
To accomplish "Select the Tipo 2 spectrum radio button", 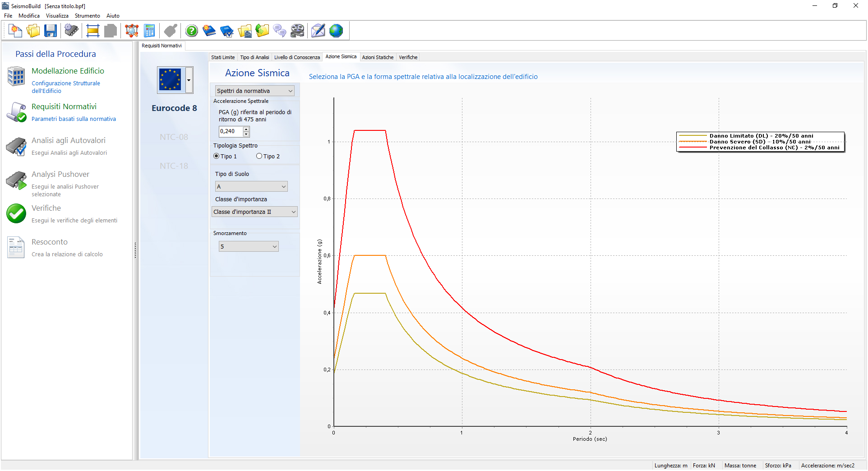I will coord(259,156).
